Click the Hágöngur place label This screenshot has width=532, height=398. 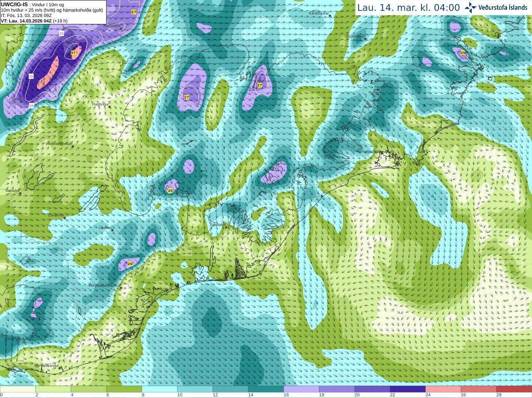(x=100, y=104)
